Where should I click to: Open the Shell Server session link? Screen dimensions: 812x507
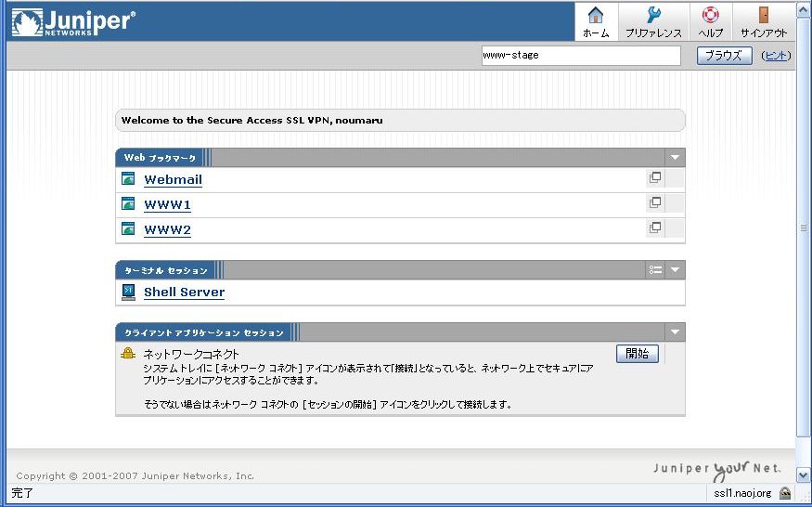coord(184,292)
